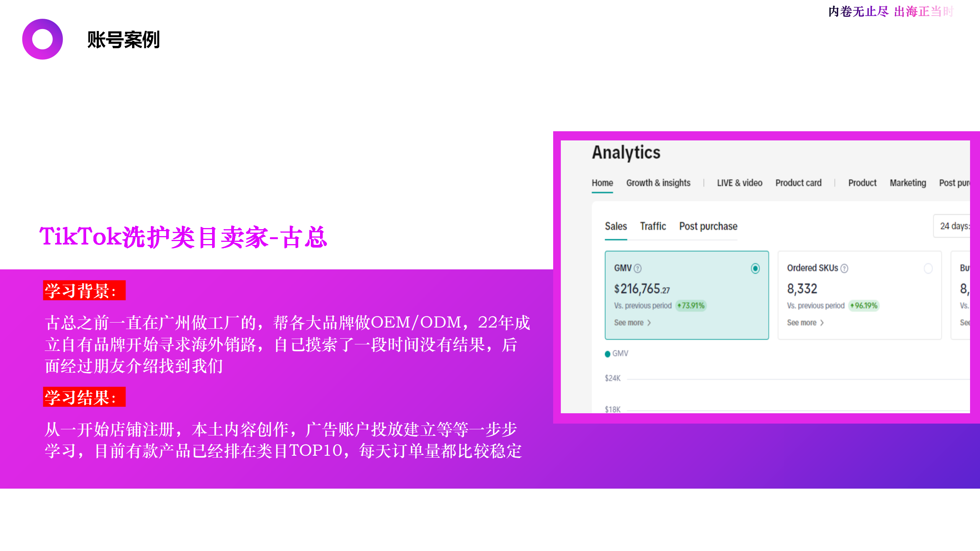The width and height of the screenshot is (980, 551).
Task: Select the Sales sub-tab
Action: click(x=616, y=227)
